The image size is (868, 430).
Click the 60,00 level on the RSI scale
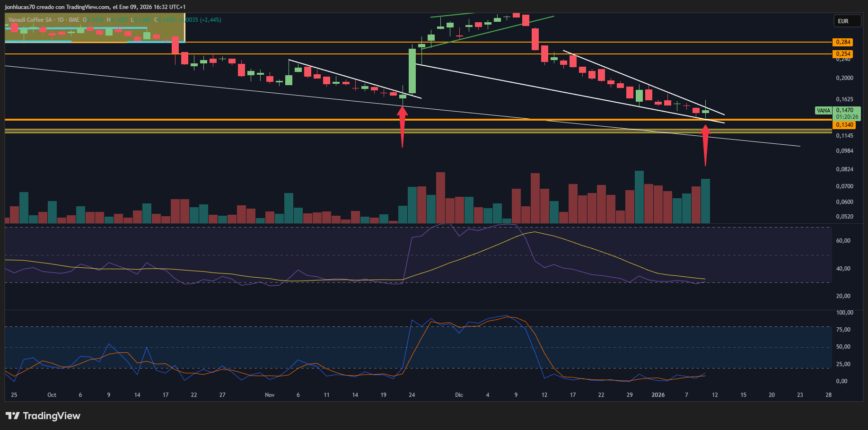(x=843, y=241)
